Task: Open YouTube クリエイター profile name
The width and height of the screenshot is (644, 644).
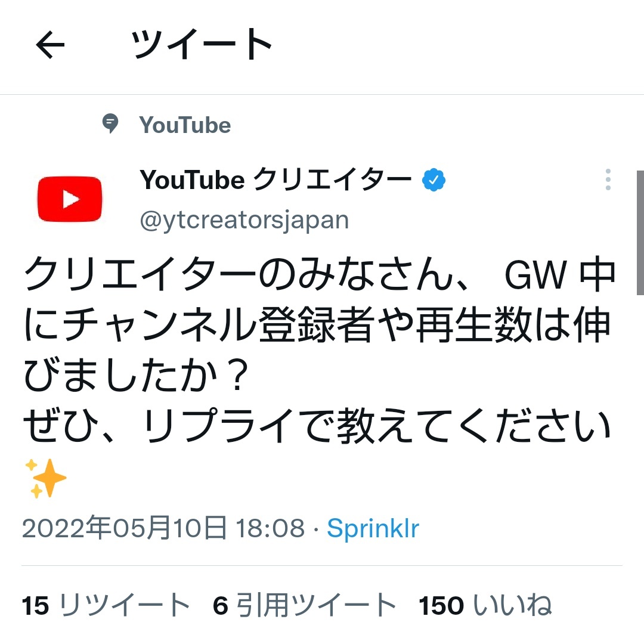Action: point(275,179)
